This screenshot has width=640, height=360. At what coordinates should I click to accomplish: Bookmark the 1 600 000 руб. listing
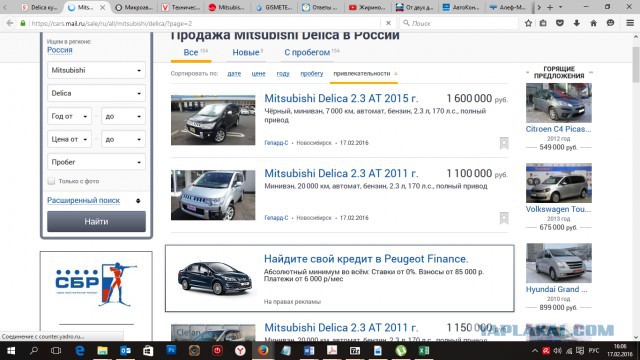point(504,143)
